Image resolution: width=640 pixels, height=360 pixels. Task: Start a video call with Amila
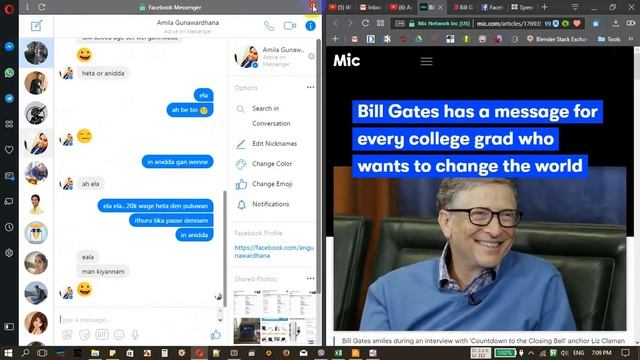[290, 26]
